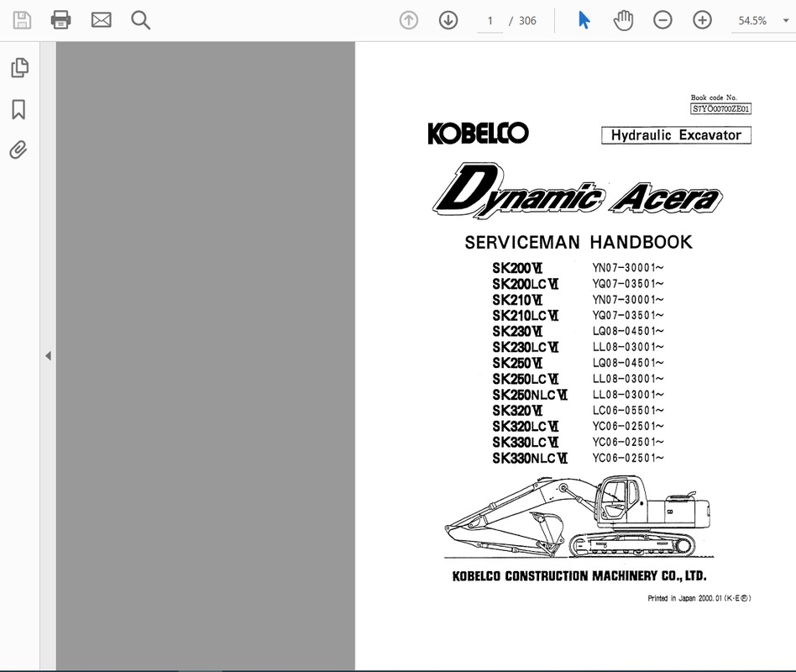Click KOBELCO CONSTRUCTION MACHINERY CO., LTD. text
Viewport: 796px width, 672px height.
[579, 576]
